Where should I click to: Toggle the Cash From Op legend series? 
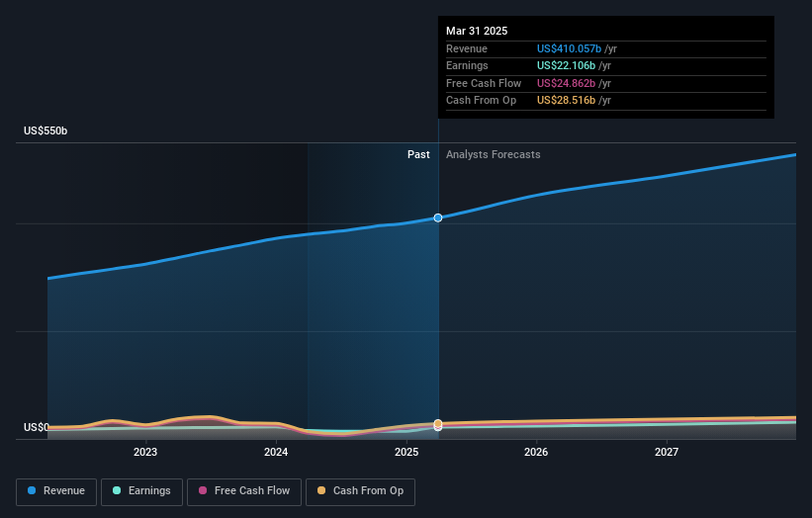point(360,491)
